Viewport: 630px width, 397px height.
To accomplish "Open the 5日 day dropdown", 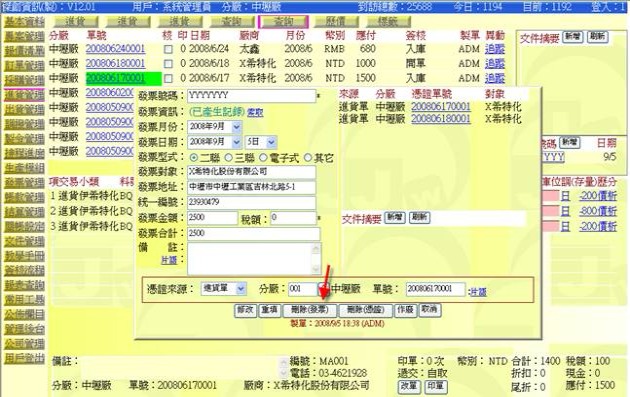I will [x=272, y=142].
